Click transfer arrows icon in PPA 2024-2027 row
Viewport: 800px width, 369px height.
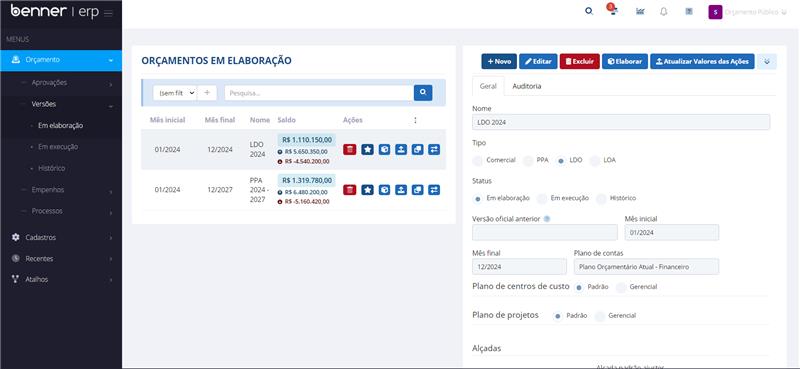(x=434, y=190)
